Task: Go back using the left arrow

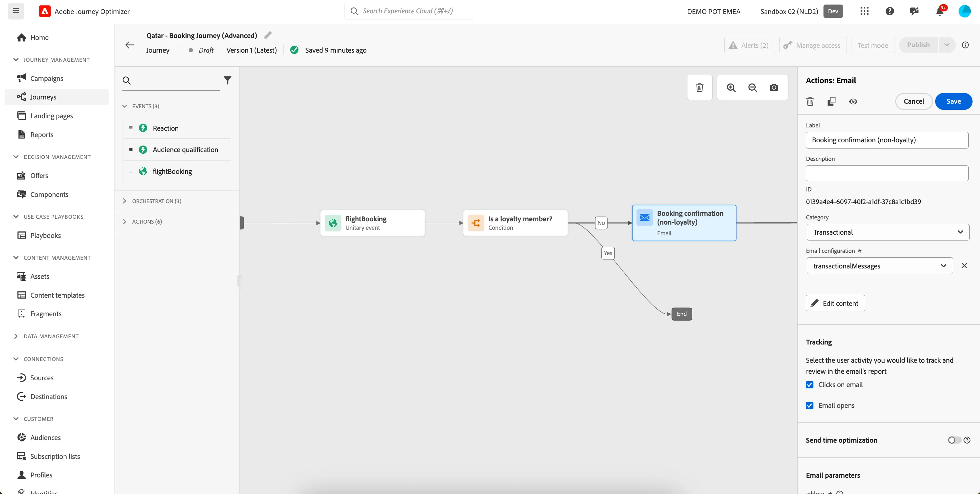Action: pyautogui.click(x=130, y=45)
